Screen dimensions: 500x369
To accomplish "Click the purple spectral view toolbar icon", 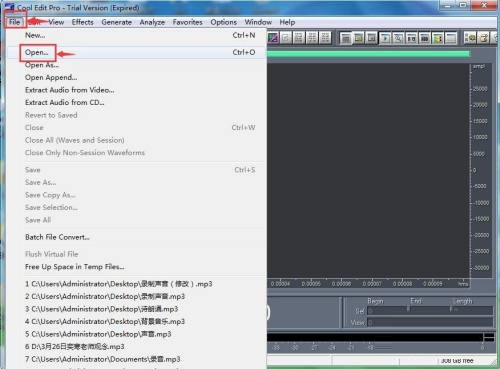I will point(273,38).
